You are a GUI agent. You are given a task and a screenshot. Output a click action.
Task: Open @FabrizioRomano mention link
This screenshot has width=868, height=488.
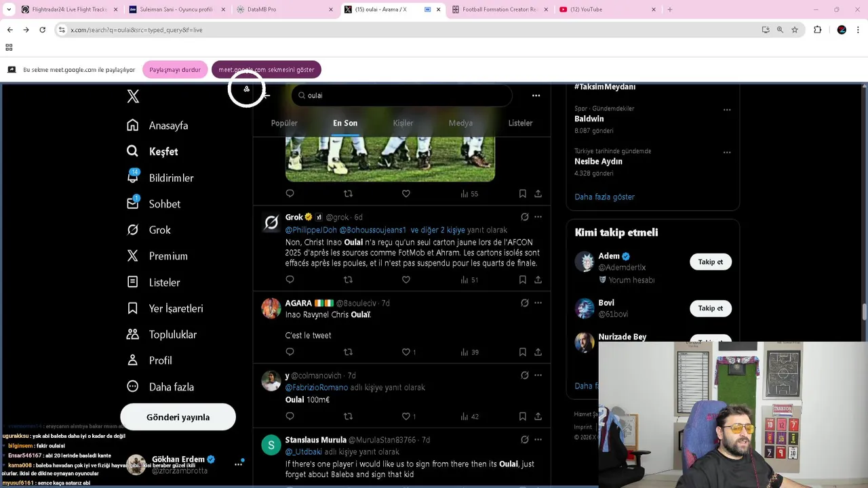pyautogui.click(x=316, y=388)
